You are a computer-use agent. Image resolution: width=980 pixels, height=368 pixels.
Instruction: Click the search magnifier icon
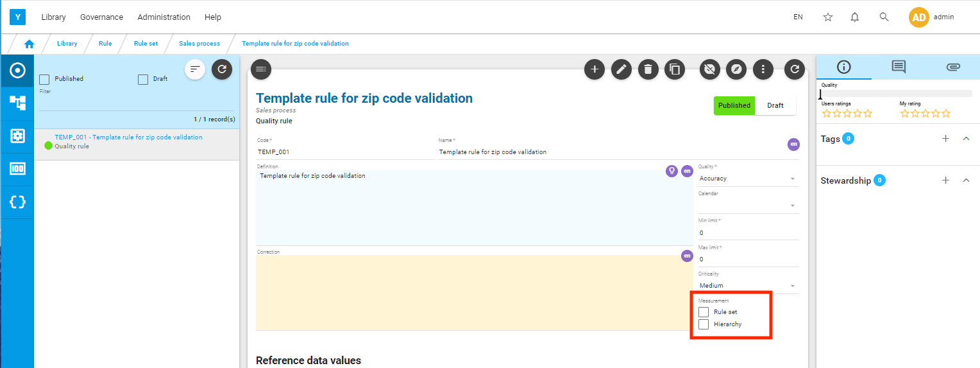(x=884, y=17)
